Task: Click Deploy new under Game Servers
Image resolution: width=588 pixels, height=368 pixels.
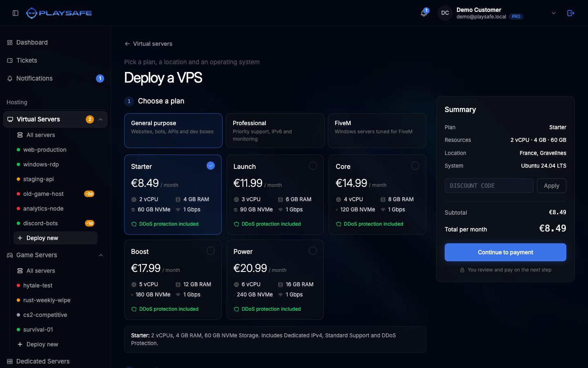Action: point(56,344)
